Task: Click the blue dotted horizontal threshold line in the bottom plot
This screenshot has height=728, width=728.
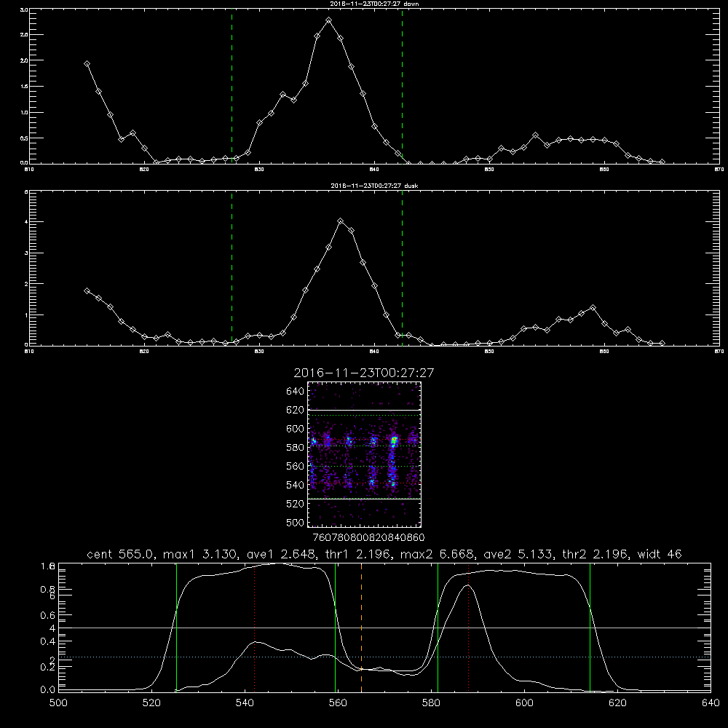Action: (x=384, y=657)
